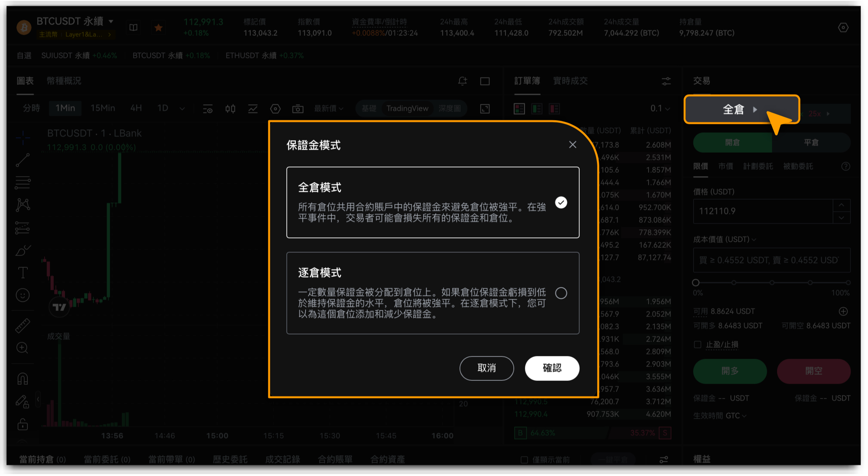Image resolution: width=868 pixels, height=476 pixels.
Task: Select the ruler measure tool
Action: (x=23, y=325)
